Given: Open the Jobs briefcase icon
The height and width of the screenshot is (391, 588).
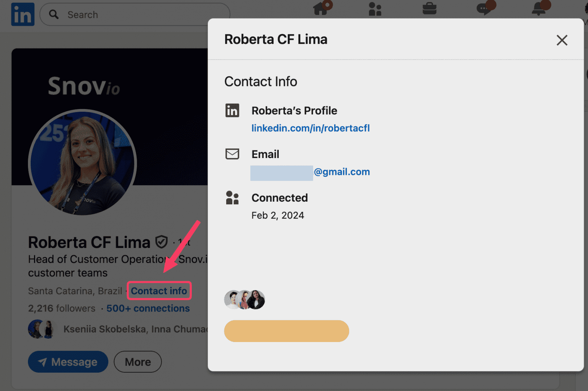Looking at the screenshot, I should pyautogui.click(x=430, y=9).
